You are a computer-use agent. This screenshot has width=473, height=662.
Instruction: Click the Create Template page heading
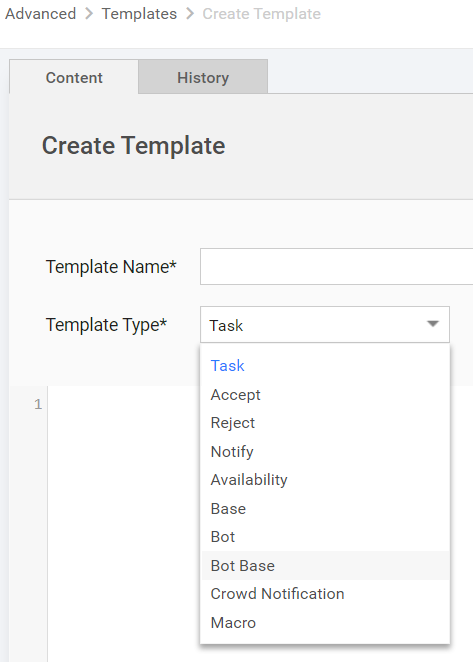(133, 146)
